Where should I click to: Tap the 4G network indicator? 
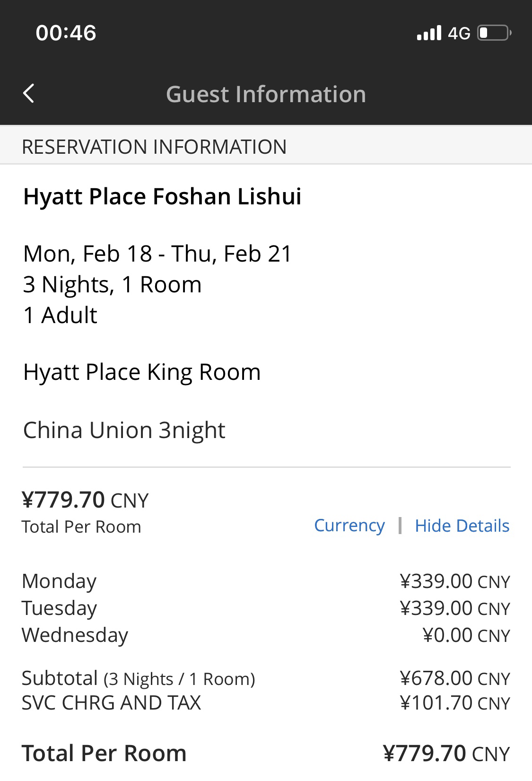point(459,33)
